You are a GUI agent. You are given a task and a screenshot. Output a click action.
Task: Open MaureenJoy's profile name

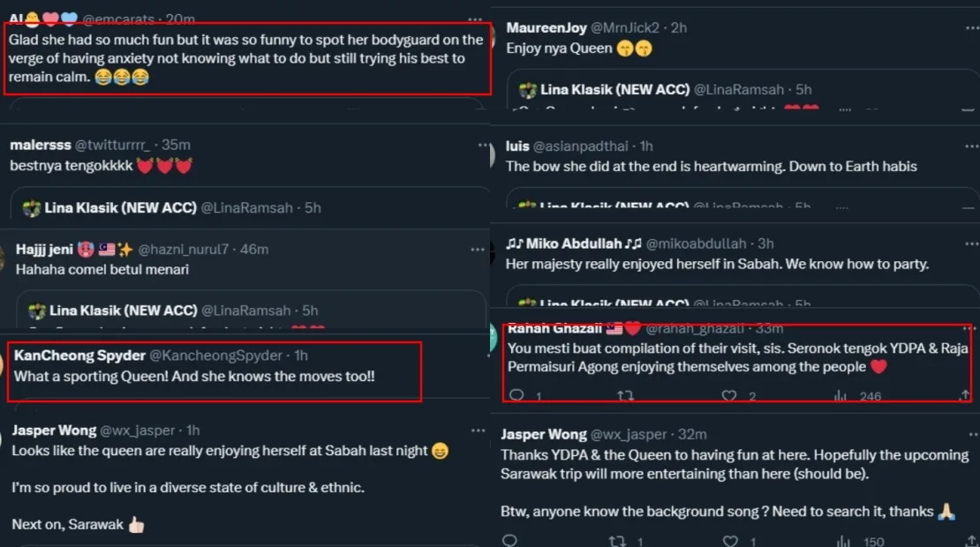547,28
